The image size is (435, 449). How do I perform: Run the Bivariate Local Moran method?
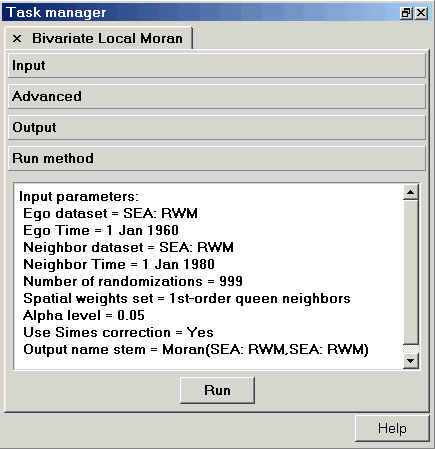[x=217, y=390]
